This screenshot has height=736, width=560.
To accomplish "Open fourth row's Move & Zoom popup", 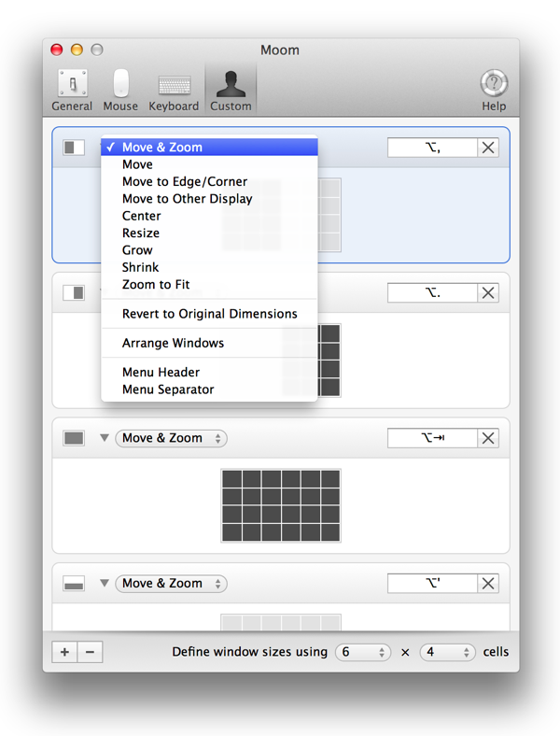I will pos(171,584).
